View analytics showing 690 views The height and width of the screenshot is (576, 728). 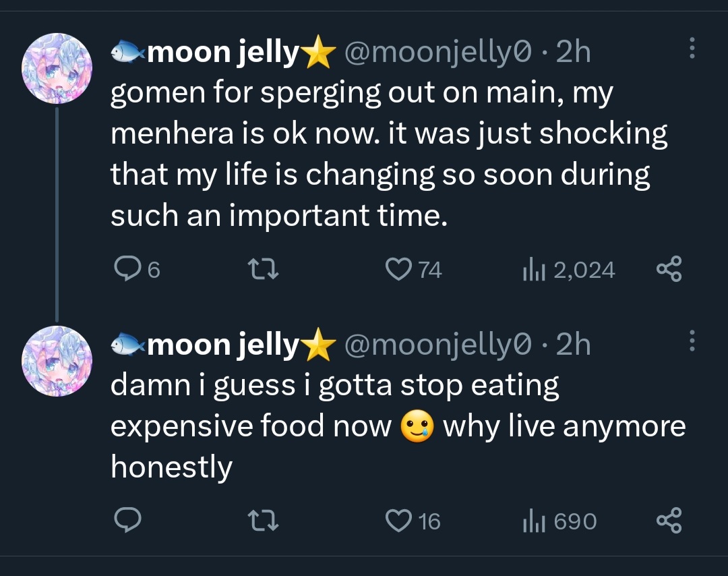559,521
